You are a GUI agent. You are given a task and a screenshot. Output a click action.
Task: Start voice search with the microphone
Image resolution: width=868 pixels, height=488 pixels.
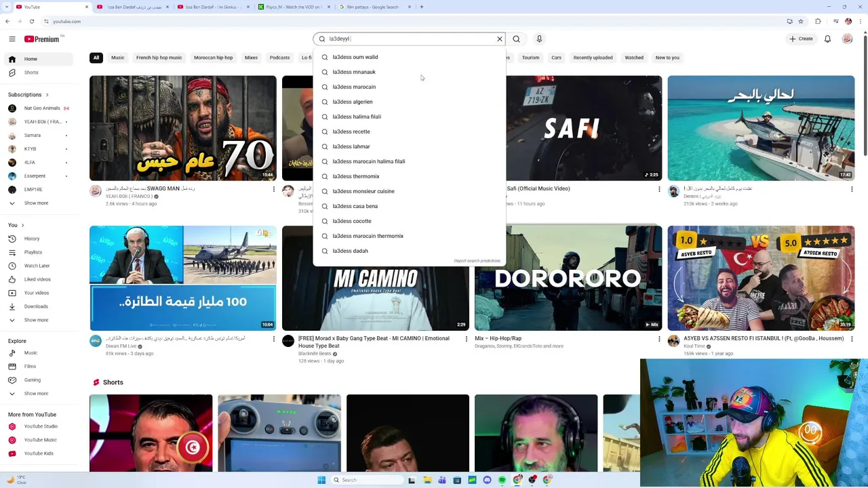539,39
